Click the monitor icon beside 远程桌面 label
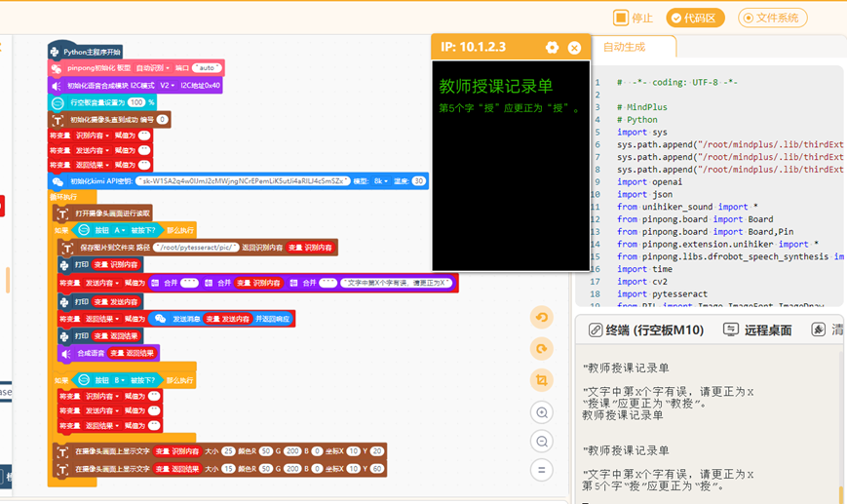Image resolution: width=847 pixels, height=504 pixels. tap(730, 330)
